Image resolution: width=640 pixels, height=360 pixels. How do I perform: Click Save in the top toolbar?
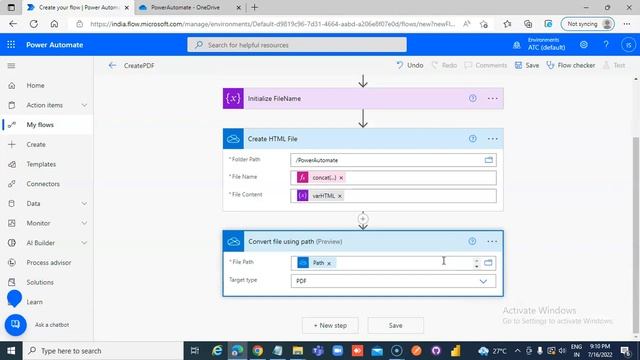(x=527, y=65)
